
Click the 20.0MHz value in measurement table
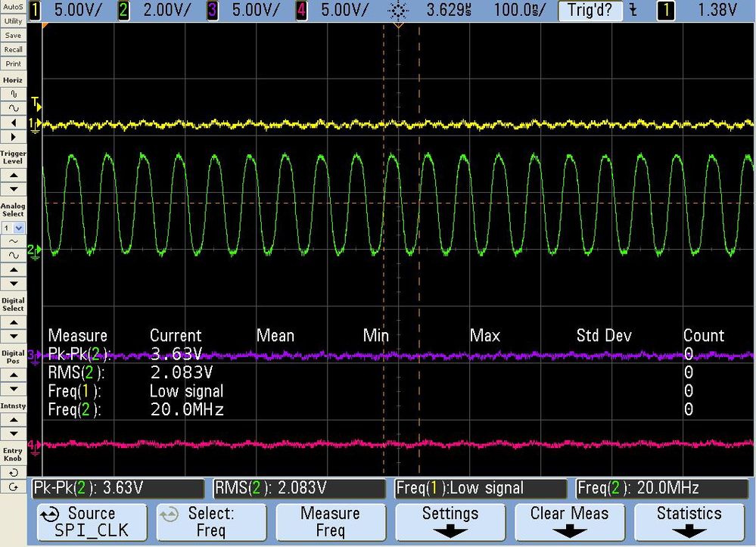tap(187, 409)
